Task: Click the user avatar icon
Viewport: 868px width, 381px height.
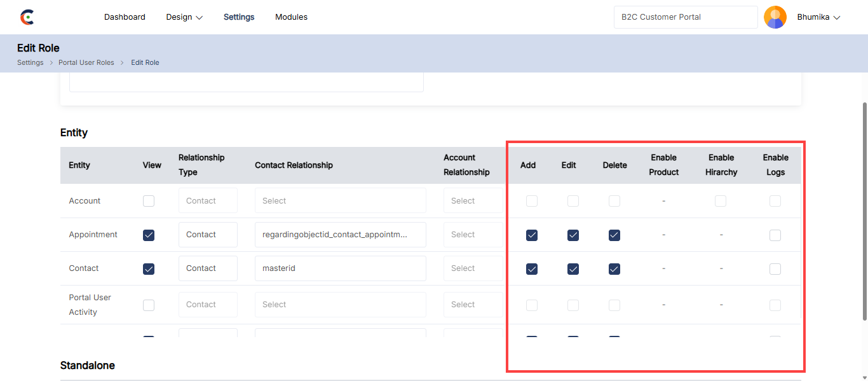Action: click(x=775, y=17)
